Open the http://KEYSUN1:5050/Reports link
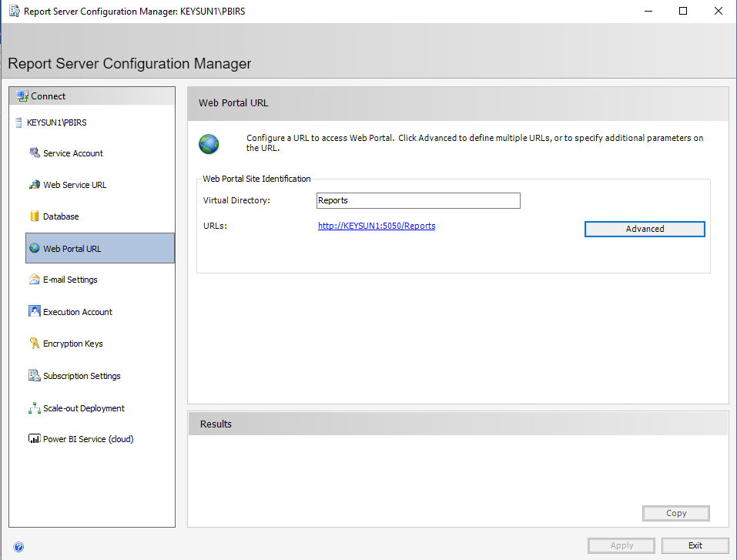 point(377,226)
